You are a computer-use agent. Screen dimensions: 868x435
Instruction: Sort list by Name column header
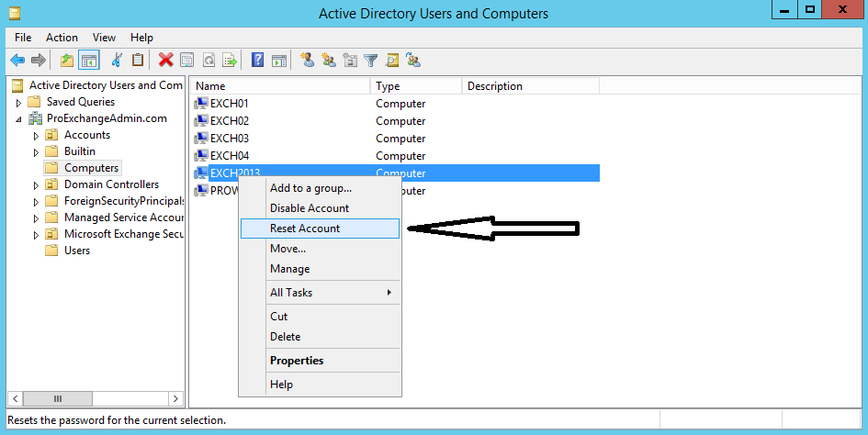click(276, 86)
